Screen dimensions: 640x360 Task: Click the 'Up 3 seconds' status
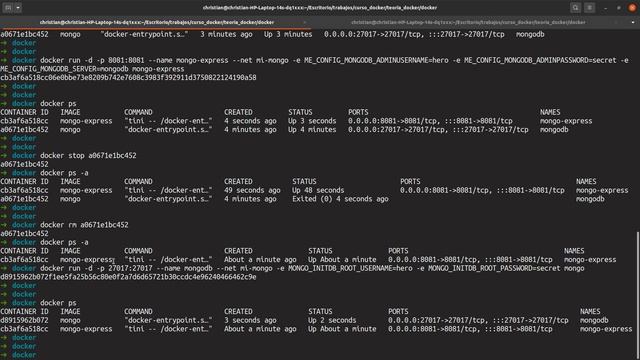[x=312, y=121]
